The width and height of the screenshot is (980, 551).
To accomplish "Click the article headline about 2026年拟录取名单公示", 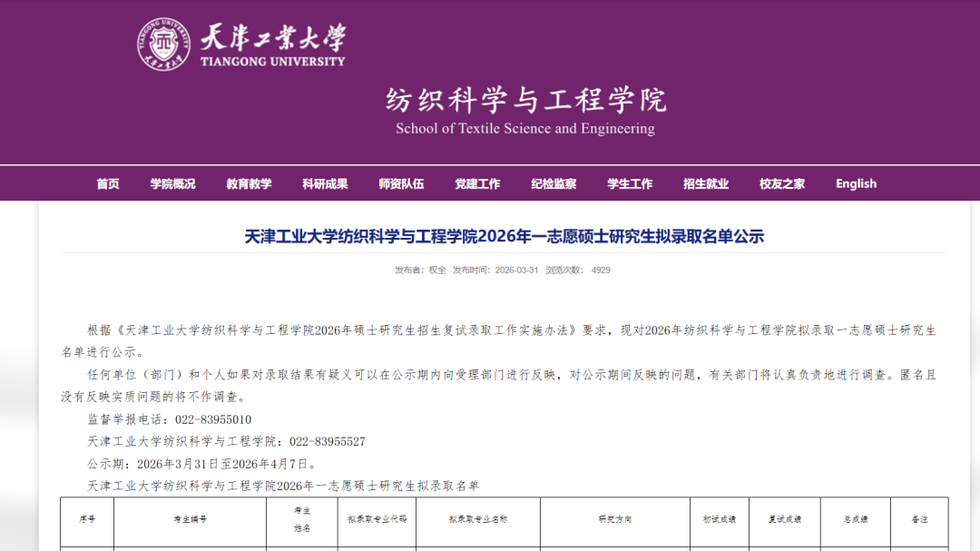I will pyautogui.click(x=504, y=237).
